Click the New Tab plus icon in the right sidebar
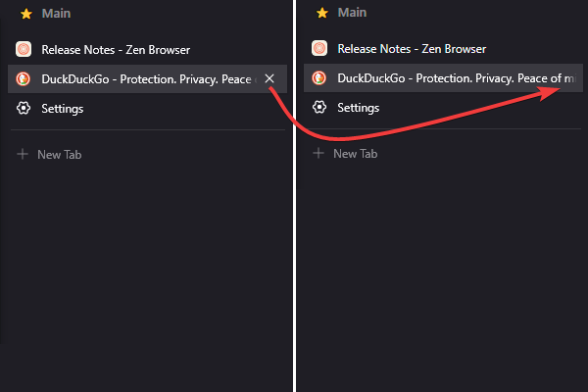Screen dimensions: 588x392 [318, 153]
